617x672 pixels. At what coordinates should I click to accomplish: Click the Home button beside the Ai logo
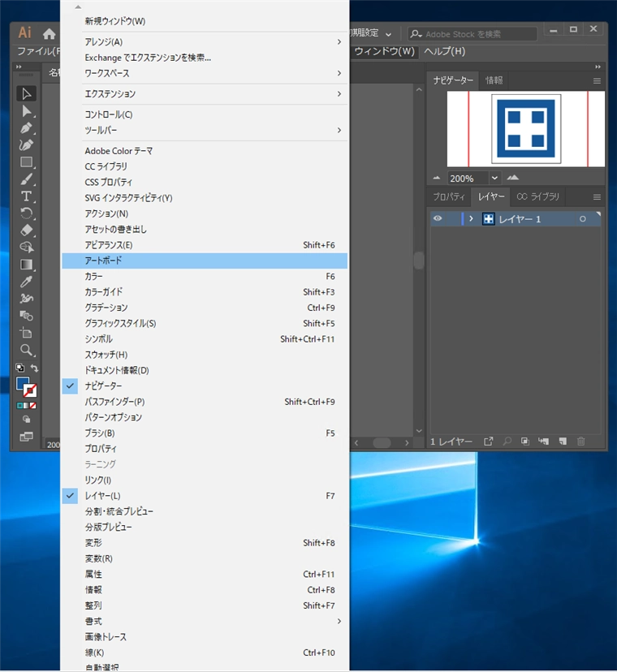click(x=50, y=34)
